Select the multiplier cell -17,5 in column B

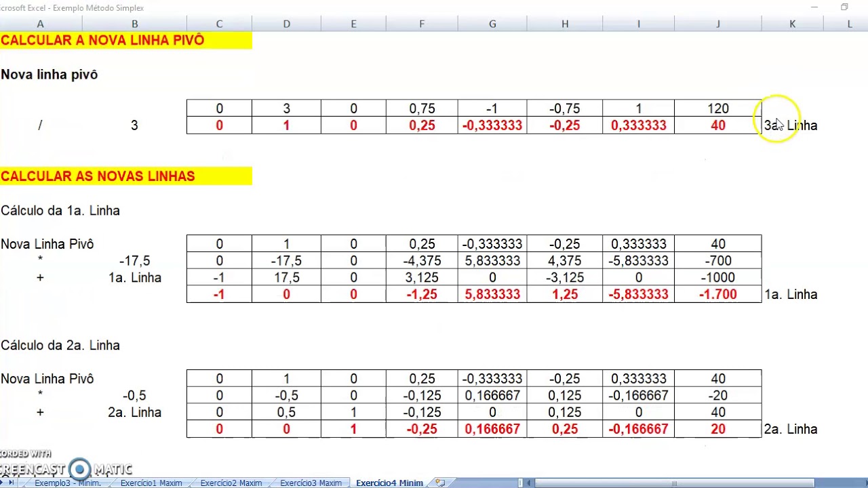tap(134, 261)
